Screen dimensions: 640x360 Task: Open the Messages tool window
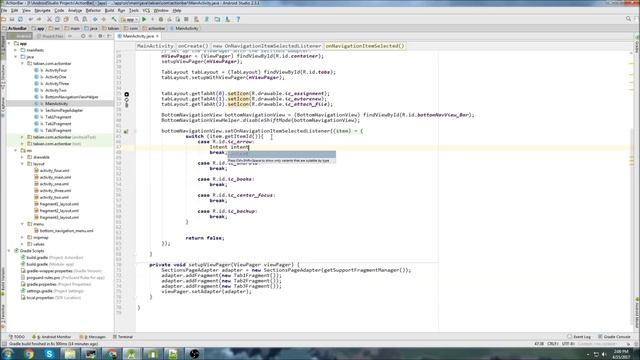click(93, 337)
